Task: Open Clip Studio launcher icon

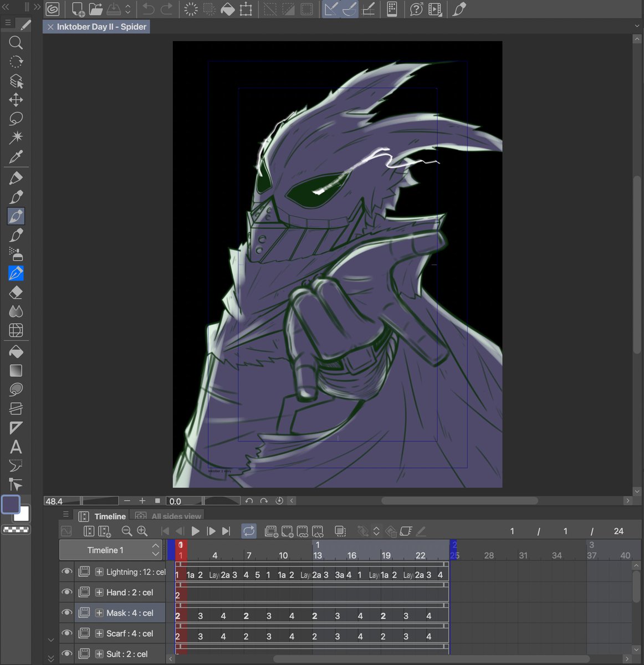Action: click(53, 9)
